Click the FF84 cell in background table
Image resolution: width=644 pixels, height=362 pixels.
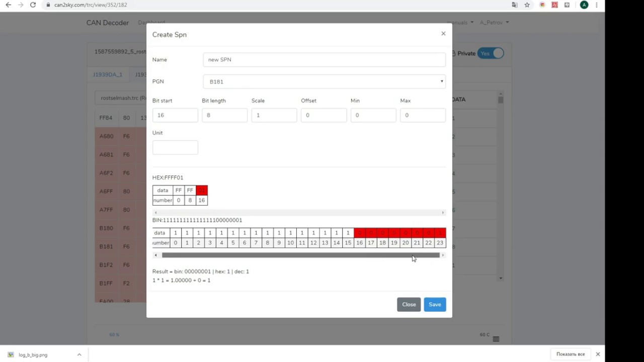click(106, 118)
